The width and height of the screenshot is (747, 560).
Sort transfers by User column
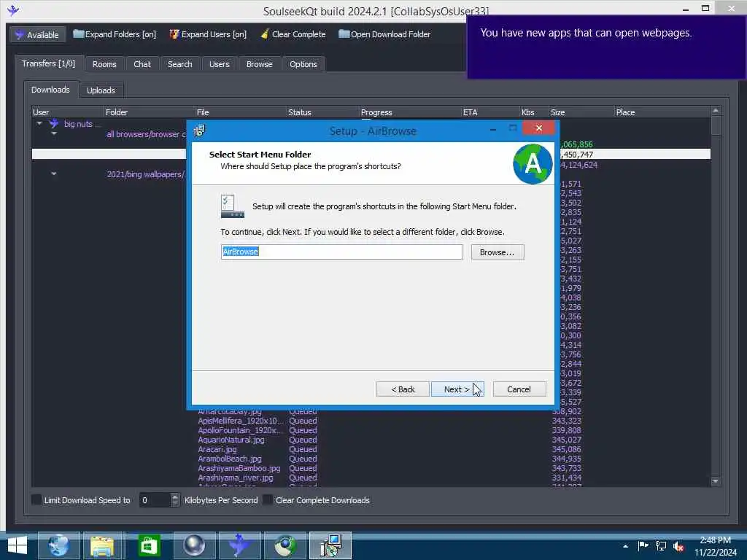(x=67, y=112)
